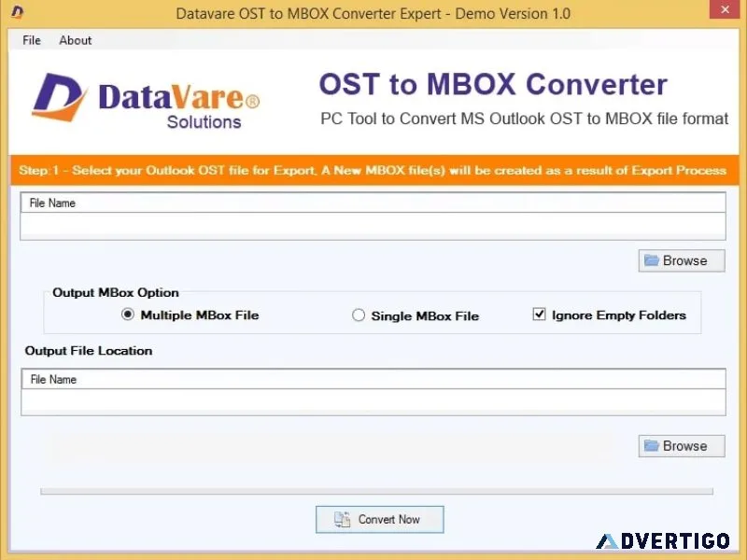Click the DataVare Solutions logo
The image size is (747, 560).
pos(146,101)
